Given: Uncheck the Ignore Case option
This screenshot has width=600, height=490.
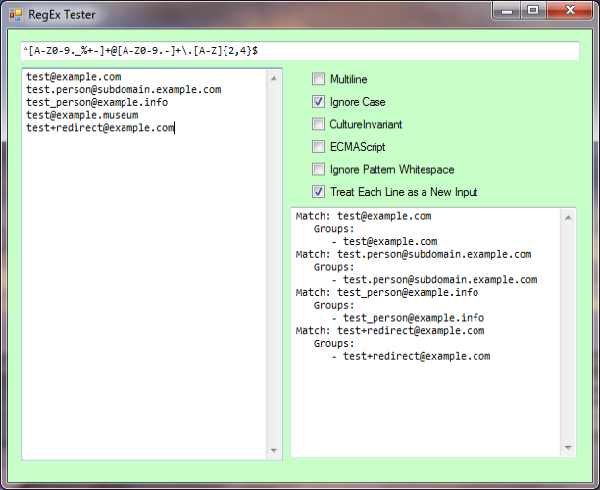Looking at the screenshot, I should [319, 102].
